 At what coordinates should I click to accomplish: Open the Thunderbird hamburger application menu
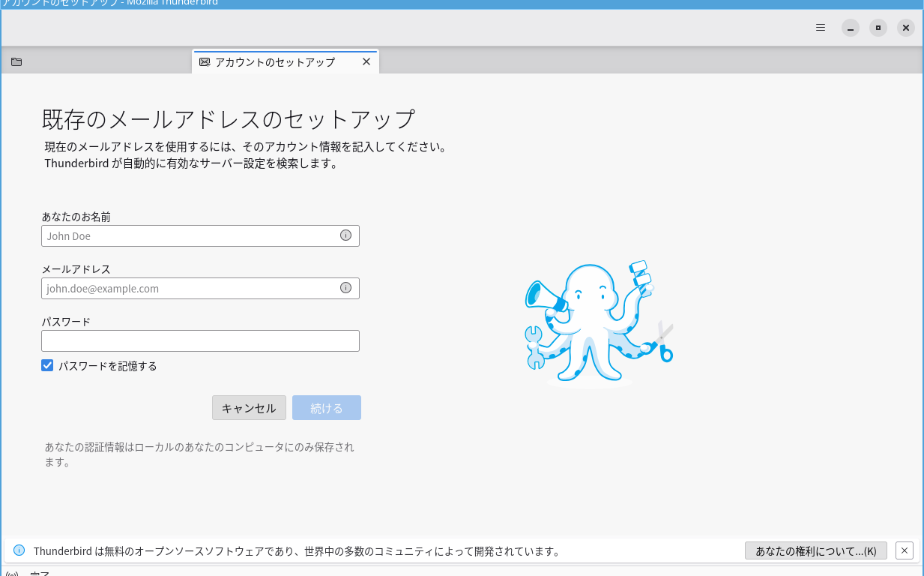(x=821, y=28)
